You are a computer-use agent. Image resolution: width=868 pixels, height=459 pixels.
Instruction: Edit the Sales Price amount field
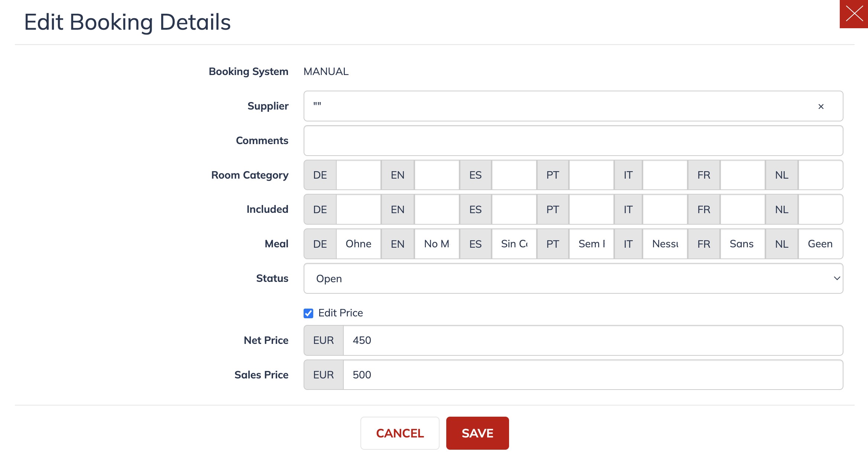(x=593, y=375)
